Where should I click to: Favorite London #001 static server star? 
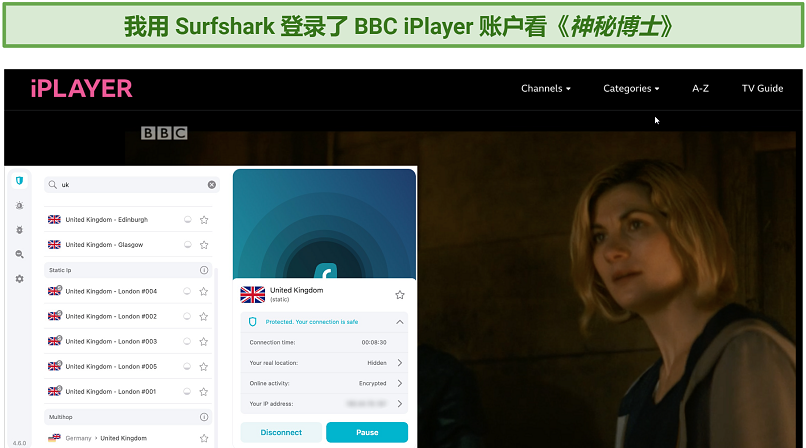204,392
